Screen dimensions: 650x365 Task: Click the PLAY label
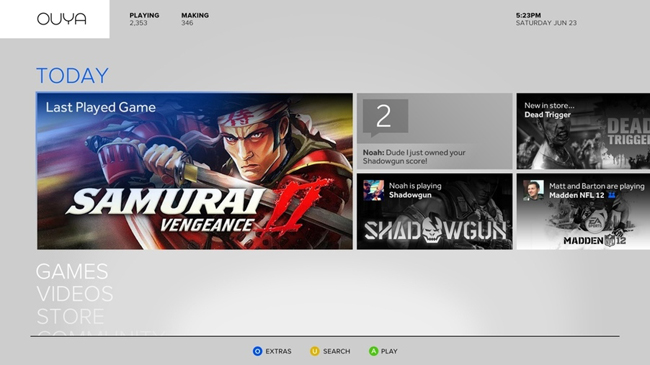[x=389, y=351]
